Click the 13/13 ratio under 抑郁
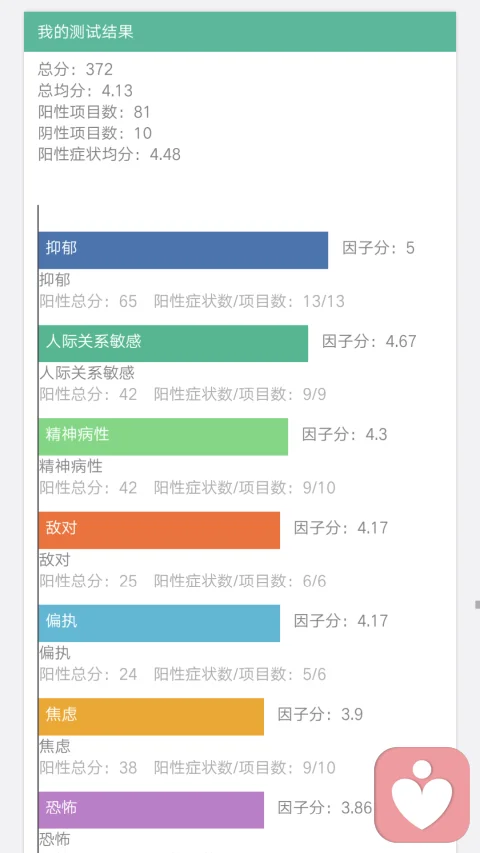480x853 pixels. pos(324,301)
